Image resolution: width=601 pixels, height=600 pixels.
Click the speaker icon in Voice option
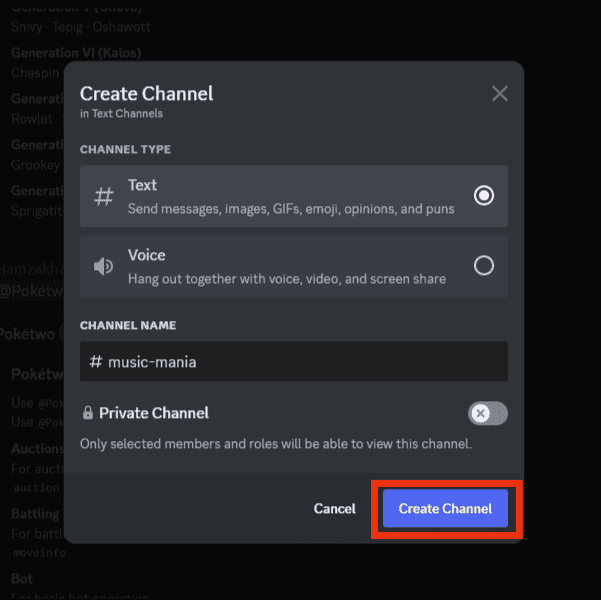103,266
